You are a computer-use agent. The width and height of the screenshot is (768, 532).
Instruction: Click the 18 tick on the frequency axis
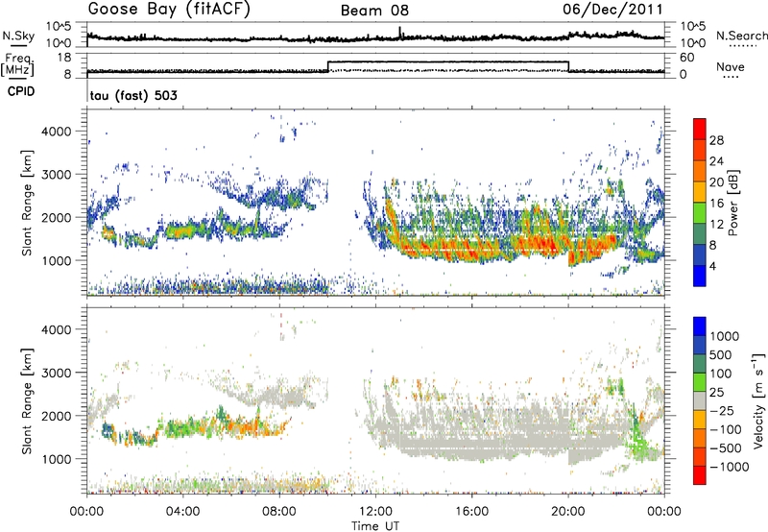(x=64, y=58)
